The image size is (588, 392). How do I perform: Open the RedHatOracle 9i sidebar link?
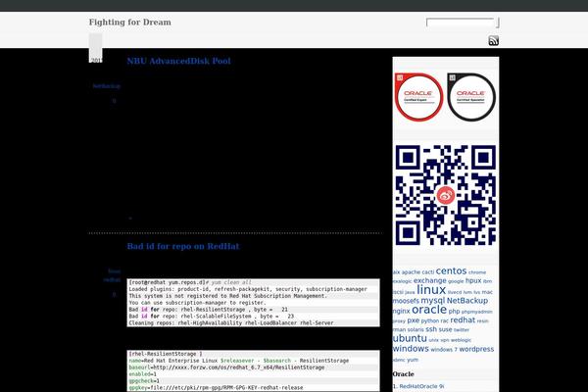pos(421,386)
